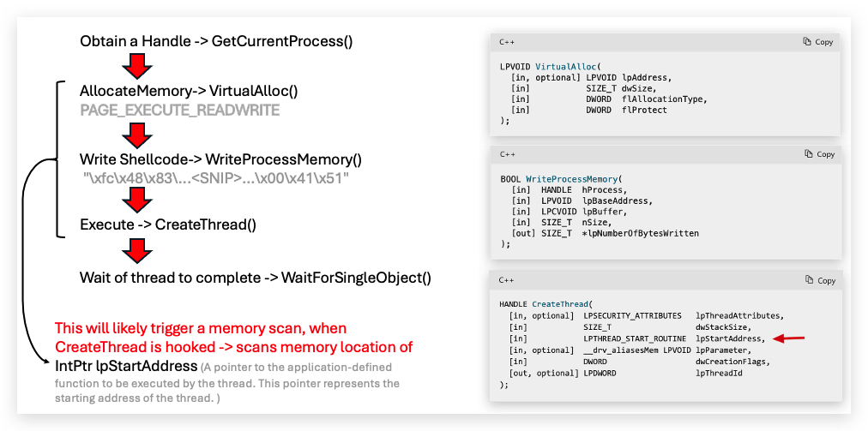This screenshot has height=431, width=868.
Task: Select 'Write Shellcode-> WriteProcessMemory()' step text
Action: pyautogui.click(x=220, y=160)
